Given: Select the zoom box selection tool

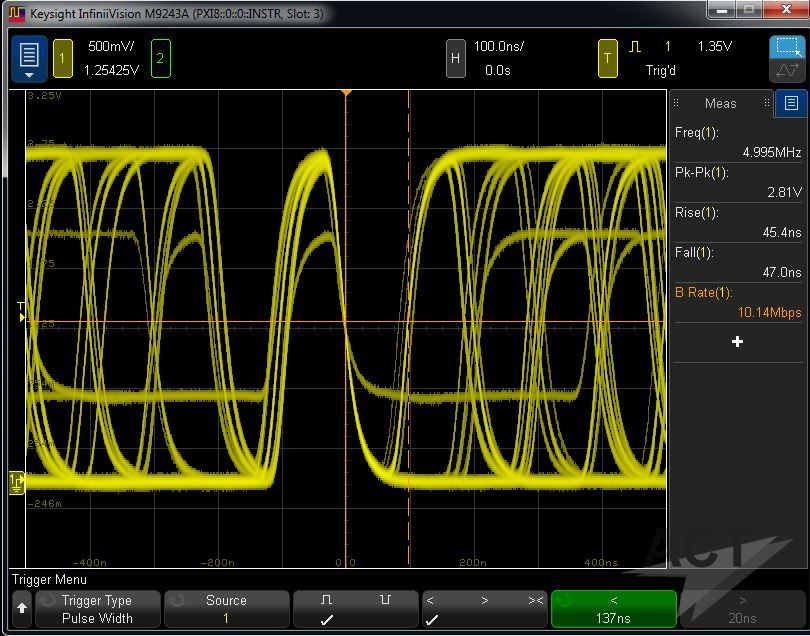Looking at the screenshot, I should [x=787, y=47].
